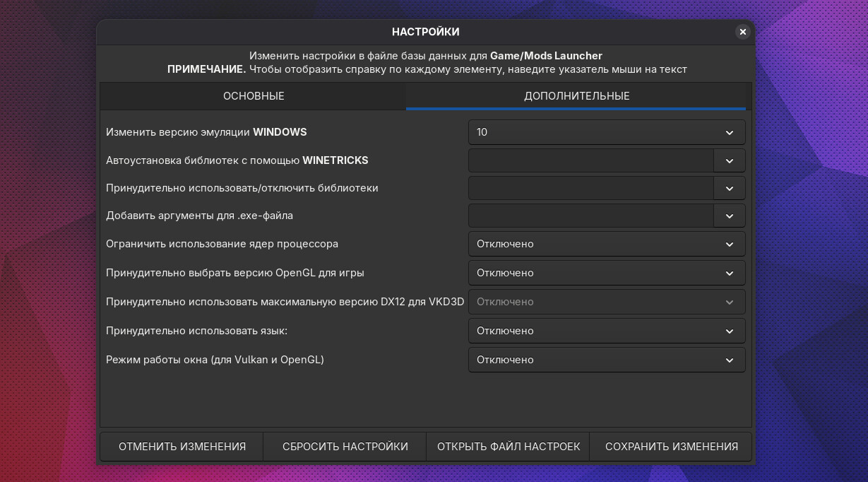Expand the force use/disable libraries arrow
The height and width of the screenshot is (482, 868).
tap(730, 188)
